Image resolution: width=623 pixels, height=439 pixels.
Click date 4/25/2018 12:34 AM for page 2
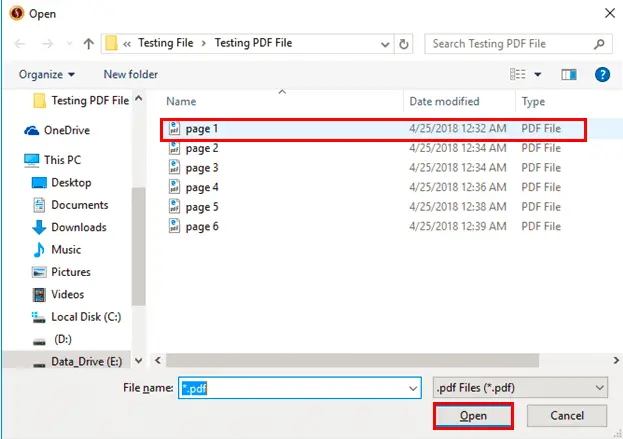(x=458, y=148)
